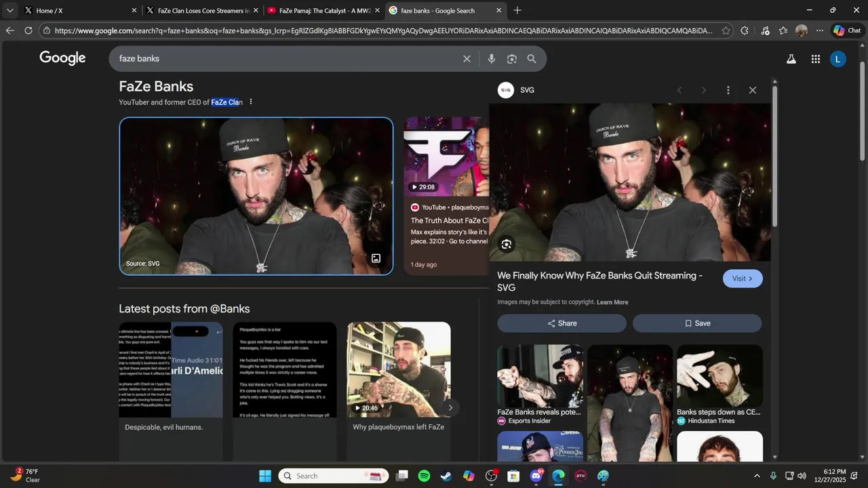Play 29:08 plaqueboymax YouTube video thumbnail
This screenshot has width=868, height=488.
446,157
